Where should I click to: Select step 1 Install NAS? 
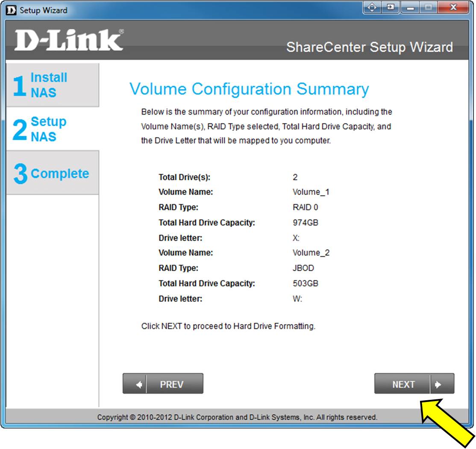point(53,85)
